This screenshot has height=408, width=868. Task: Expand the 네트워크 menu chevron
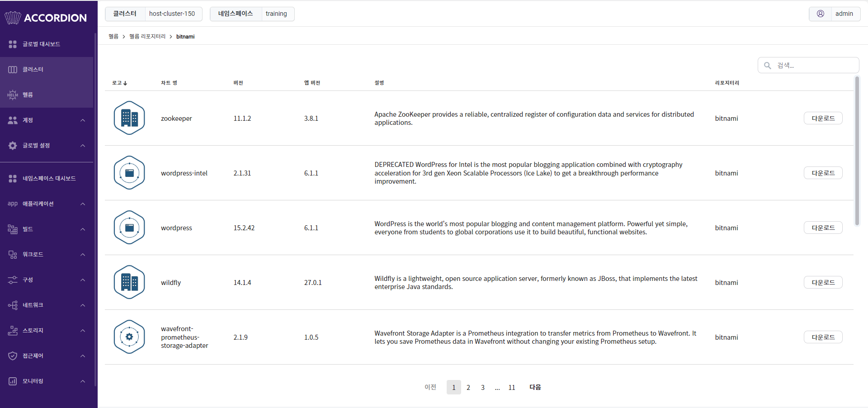pyautogui.click(x=83, y=305)
